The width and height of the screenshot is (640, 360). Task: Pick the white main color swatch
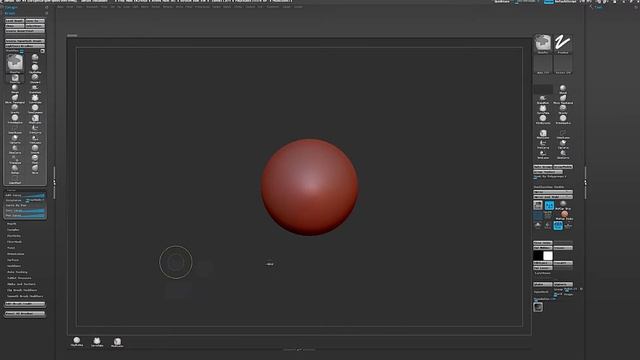tap(548, 256)
